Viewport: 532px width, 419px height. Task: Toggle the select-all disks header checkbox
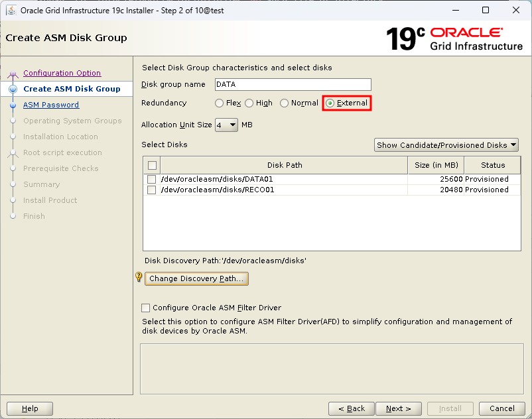tap(152, 166)
